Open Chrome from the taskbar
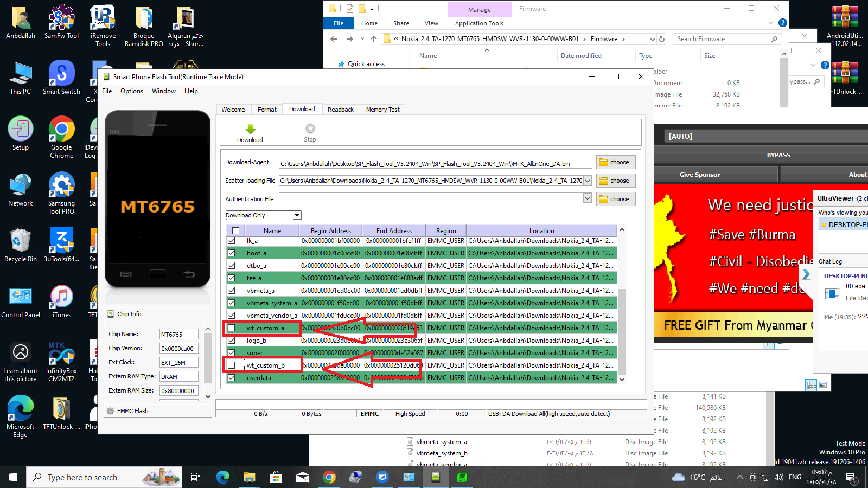Viewport: 868px width, 488px height. pyautogui.click(x=329, y=477)
